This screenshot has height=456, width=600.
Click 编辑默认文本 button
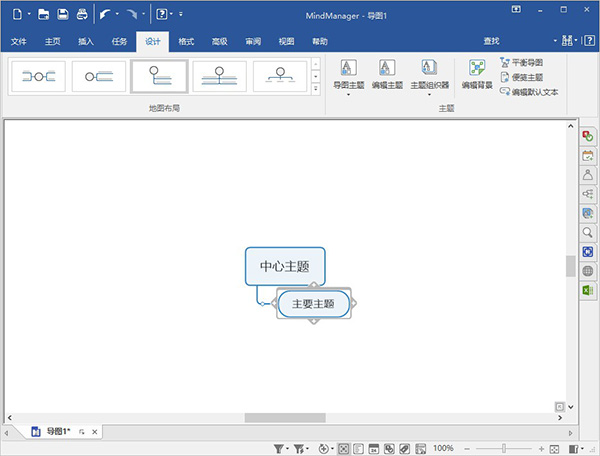coord(528,91)
